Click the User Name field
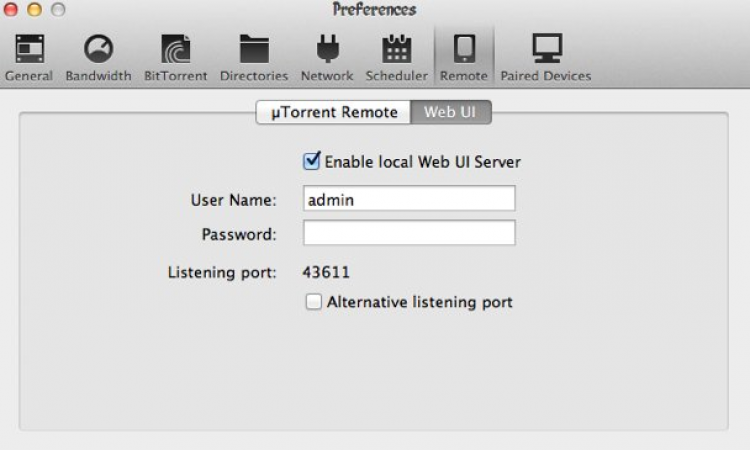Viewport: 750px width, 450px height. click(x=409, y=198)
